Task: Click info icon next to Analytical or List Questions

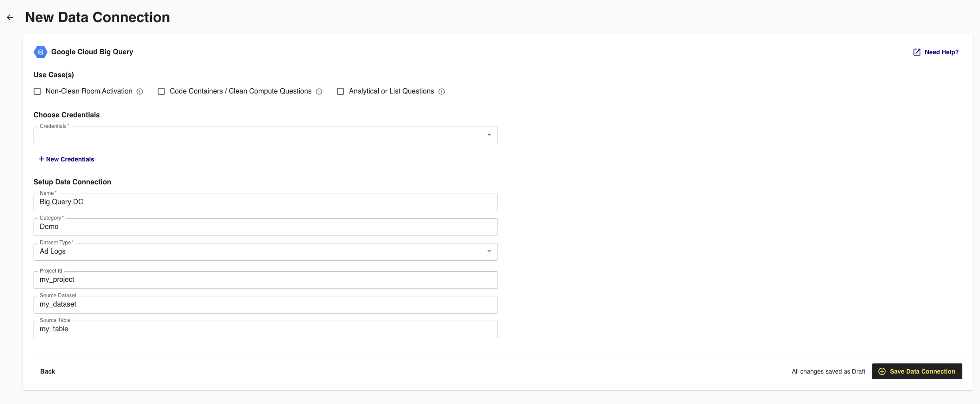Action: pos(441,92)
